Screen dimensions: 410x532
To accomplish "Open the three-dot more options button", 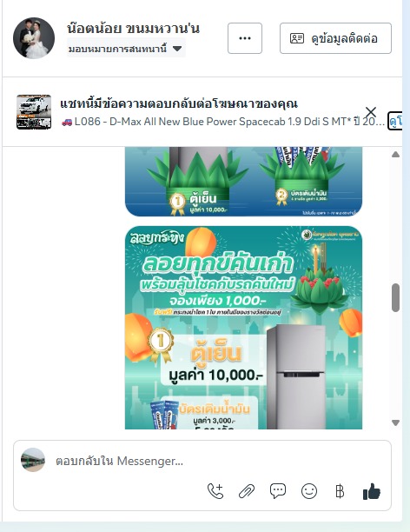I will tap(245, 38).
